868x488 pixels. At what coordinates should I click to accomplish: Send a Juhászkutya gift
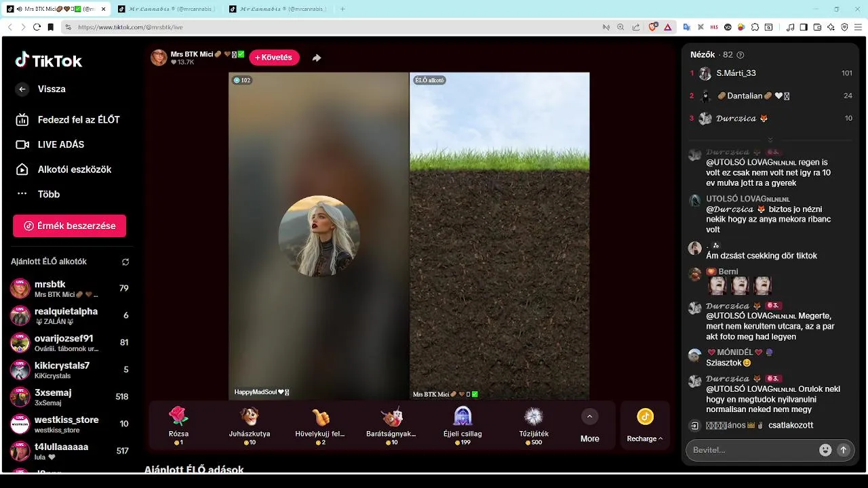[x=250, y=426]
